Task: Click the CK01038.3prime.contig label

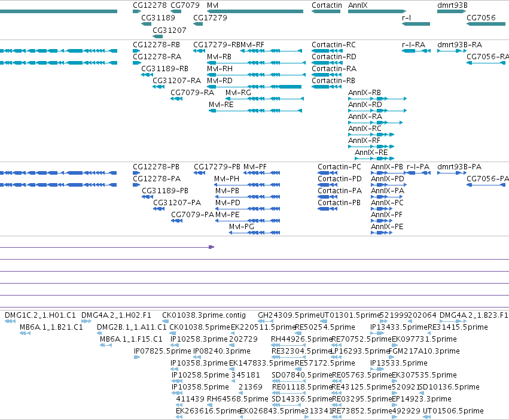Action: tap(204, 315)
